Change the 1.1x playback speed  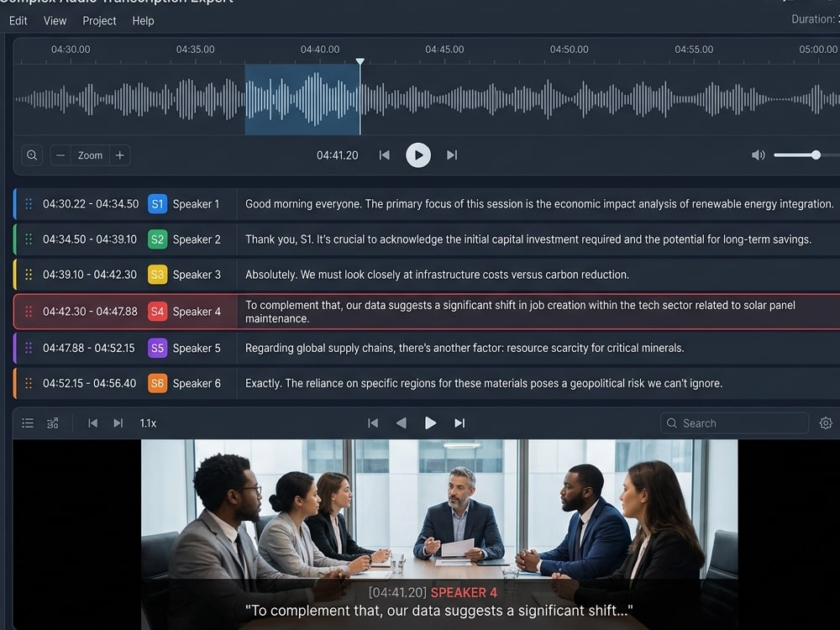tap(148, 423)
